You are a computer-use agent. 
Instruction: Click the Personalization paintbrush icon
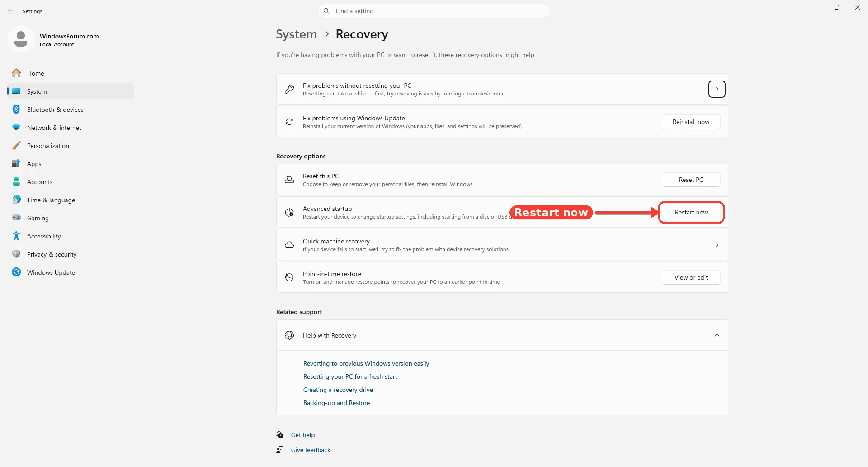pyautogui.click(x=16, y=145)
